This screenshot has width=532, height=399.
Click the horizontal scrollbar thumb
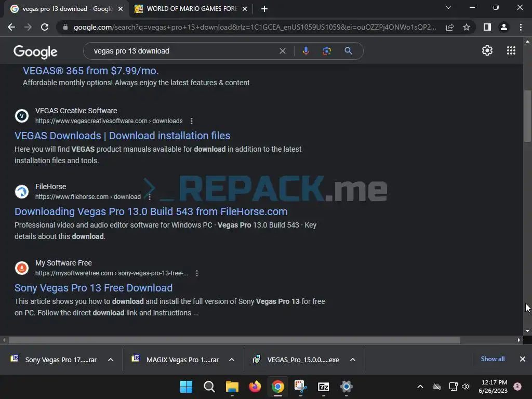234,340
